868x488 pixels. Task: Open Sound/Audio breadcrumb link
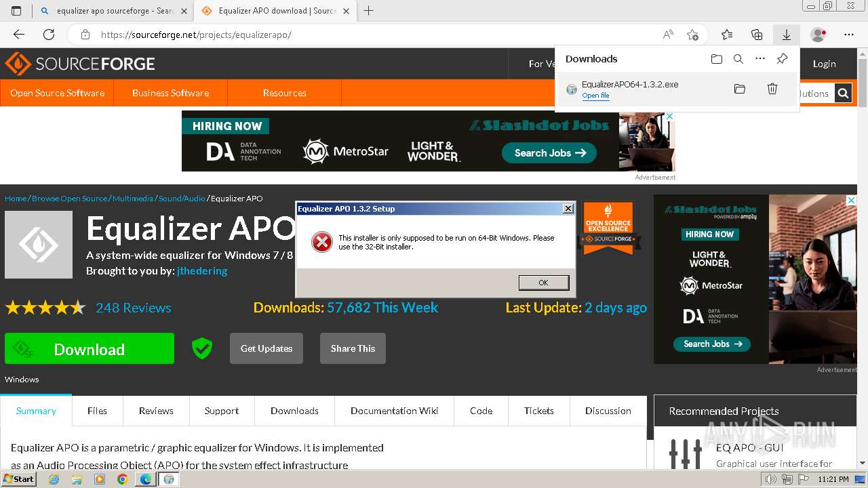point(182,199)
